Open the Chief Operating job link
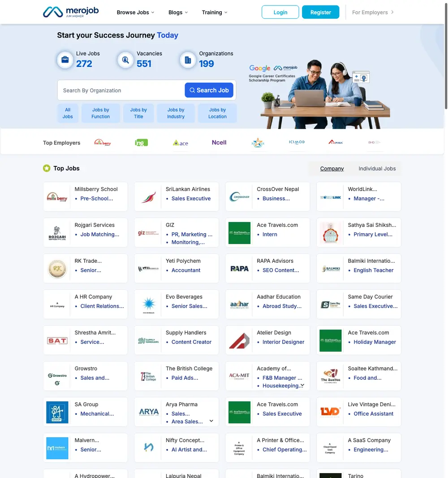448x478 pixels. pyautogui.click(x=284, y=450)
